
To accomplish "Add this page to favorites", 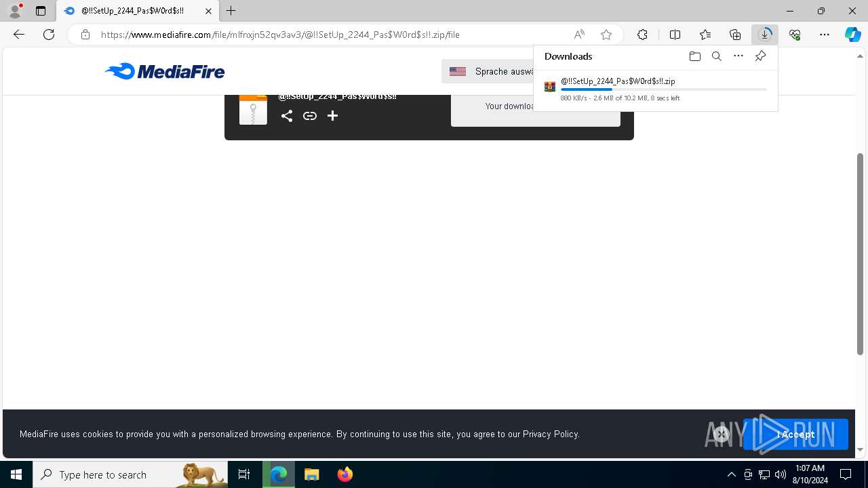I will tap(606, 35).
